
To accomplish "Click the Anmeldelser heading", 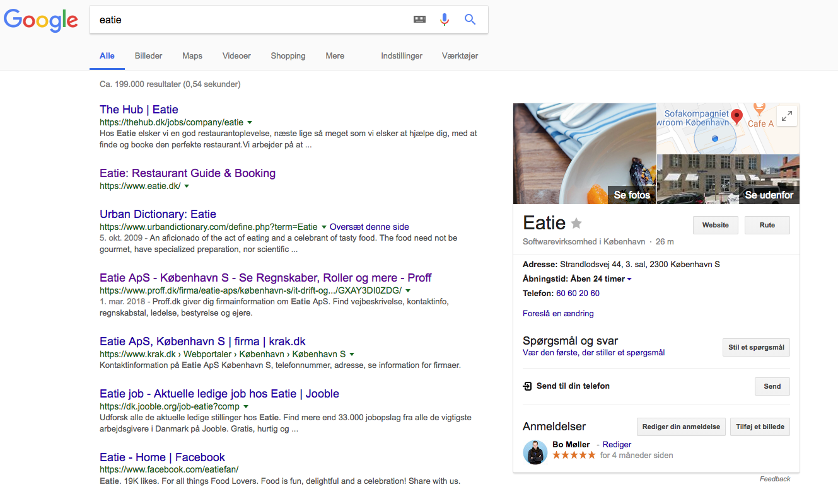I will tap(554, 427).
